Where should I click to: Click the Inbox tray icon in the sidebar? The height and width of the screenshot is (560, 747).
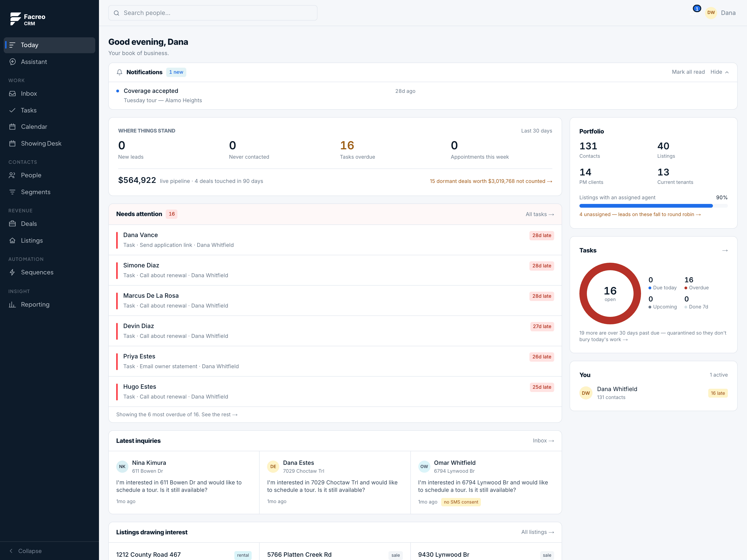pos(13,94)
